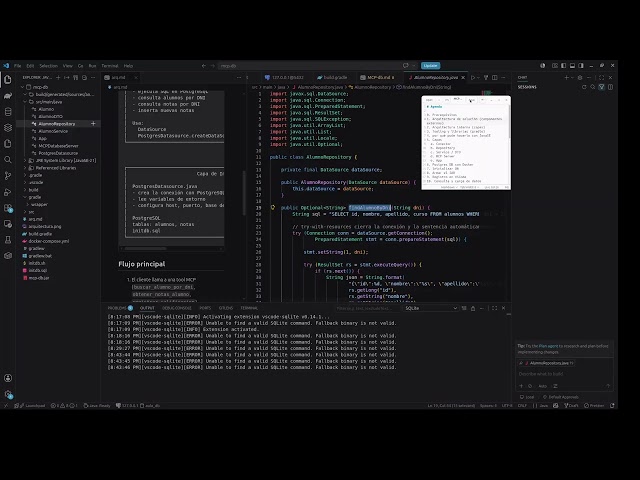Screen dimensions: 640x480
Task: Clear the Output panel with the clear icon
Action: (464, 308)
